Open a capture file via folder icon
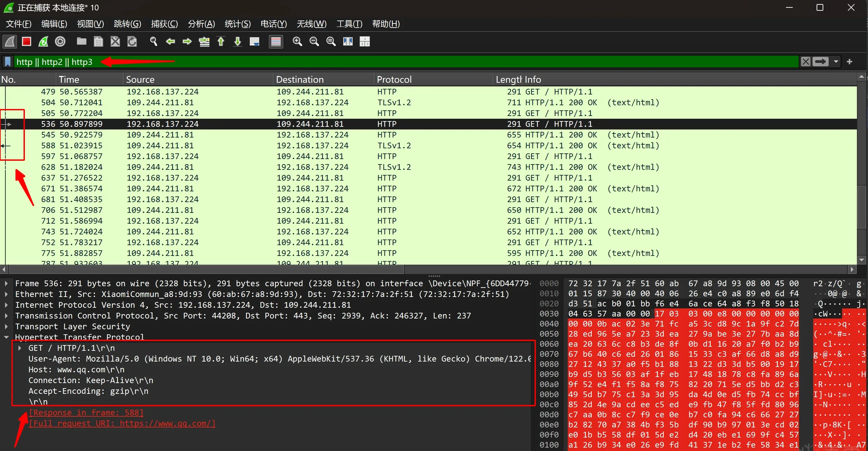Image resolution: width=868 pixels, height=451 pixels. (x=82, y=41)
